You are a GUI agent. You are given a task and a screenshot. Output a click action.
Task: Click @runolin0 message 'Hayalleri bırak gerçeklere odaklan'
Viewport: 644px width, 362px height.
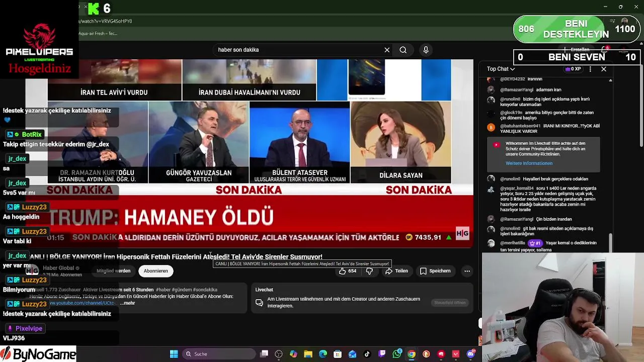point(555,179)
